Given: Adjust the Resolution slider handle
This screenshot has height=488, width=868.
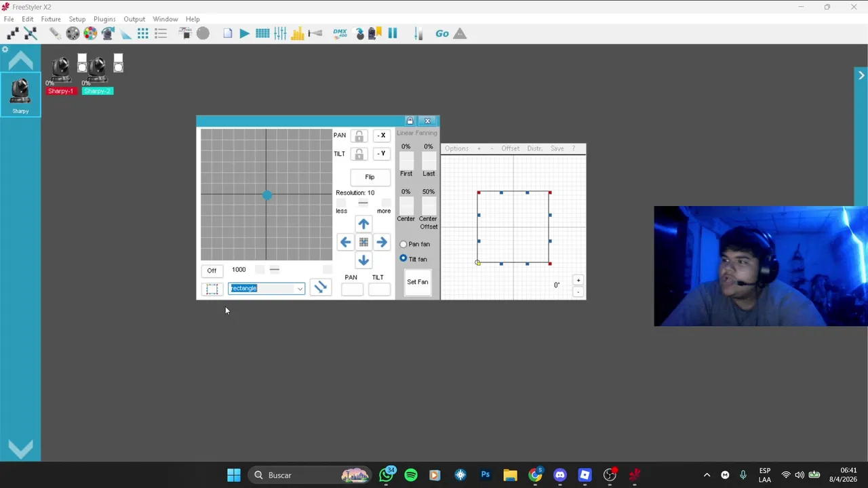Looking at the screenshot, I should (x=363, y=203).
